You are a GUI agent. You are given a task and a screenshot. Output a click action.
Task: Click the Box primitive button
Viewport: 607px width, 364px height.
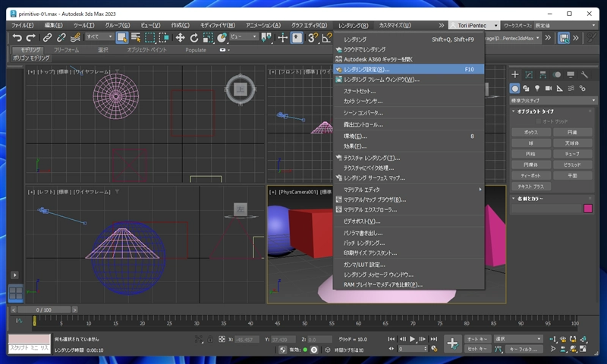pyautogui.click(x=530, y=132)
